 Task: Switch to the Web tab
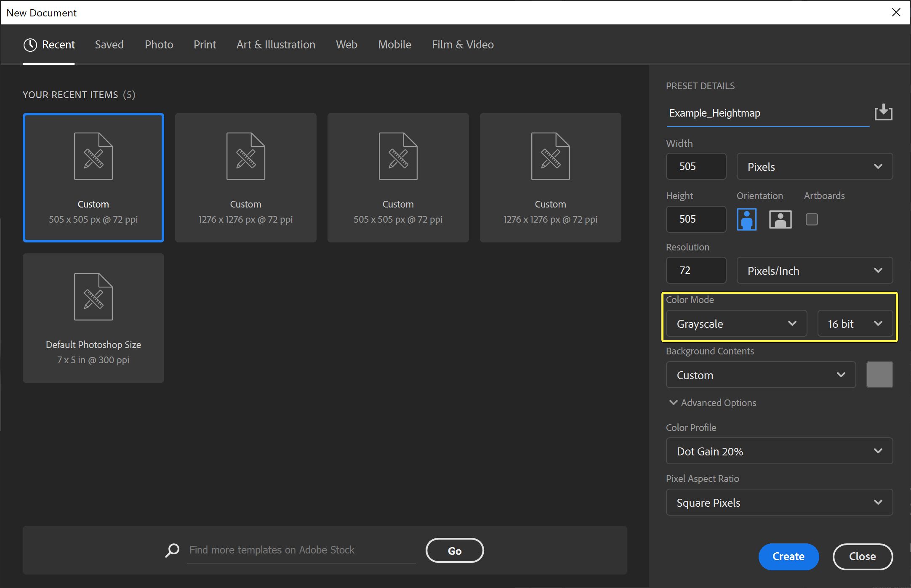tap(346, 45)
